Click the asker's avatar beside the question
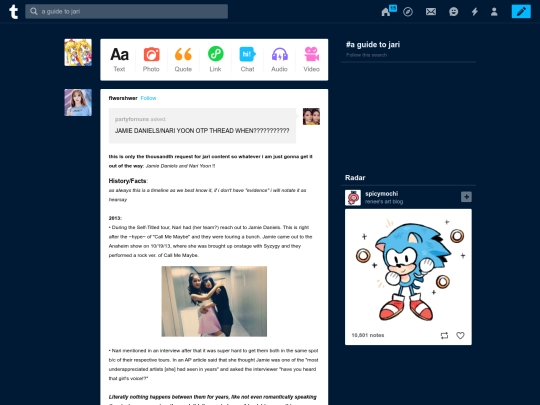 point(311,116)
